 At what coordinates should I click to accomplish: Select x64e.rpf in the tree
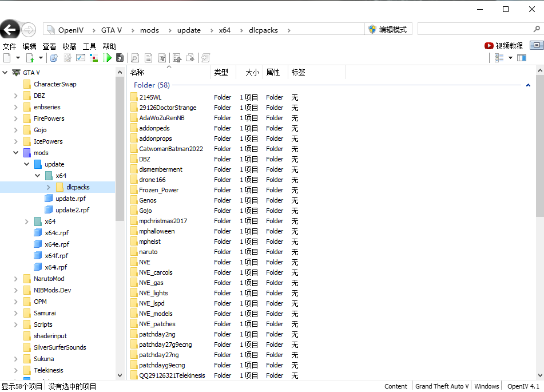(57, 244)
